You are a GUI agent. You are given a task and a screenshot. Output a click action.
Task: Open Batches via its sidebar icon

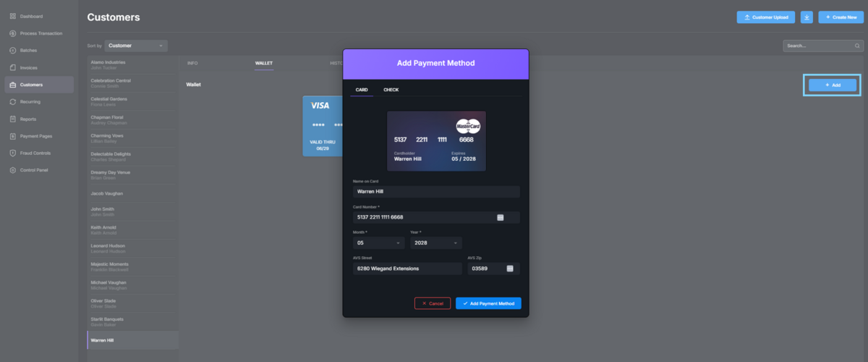coord(13,51)
